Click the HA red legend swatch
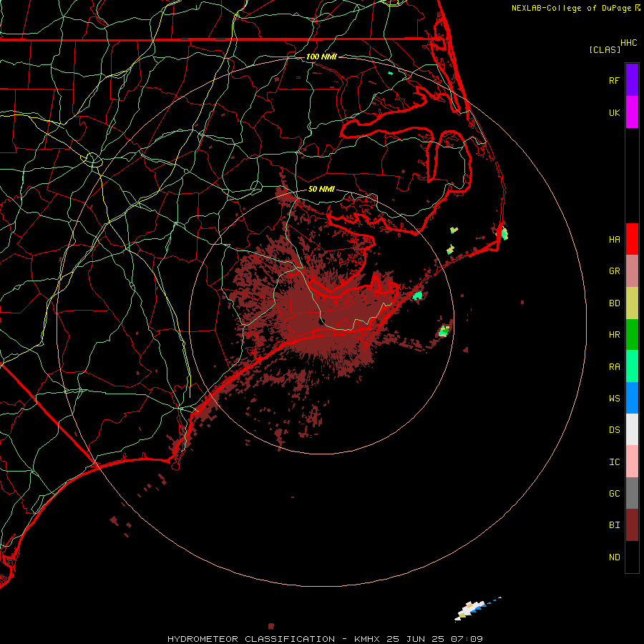 coord(632,239)
